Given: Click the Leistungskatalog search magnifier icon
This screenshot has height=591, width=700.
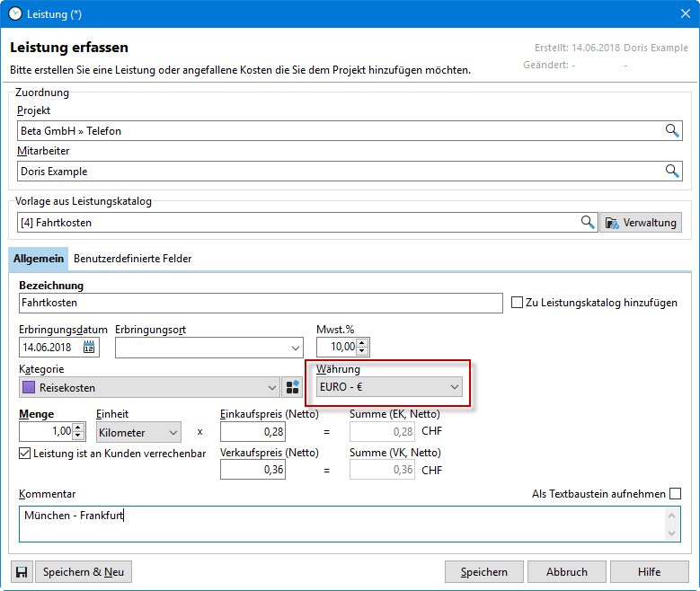Looking at the screenshot, I should (x=588, y=223).
